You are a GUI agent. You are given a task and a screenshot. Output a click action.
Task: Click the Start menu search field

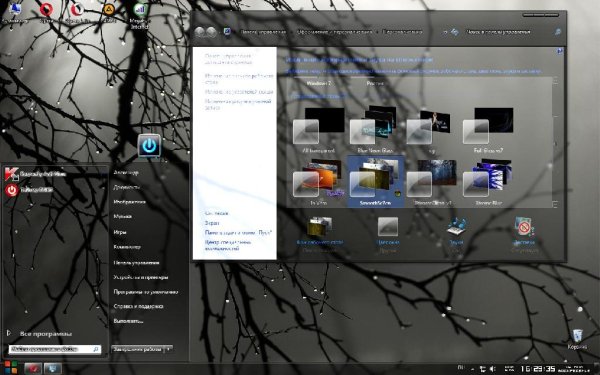tap(55, 349)
